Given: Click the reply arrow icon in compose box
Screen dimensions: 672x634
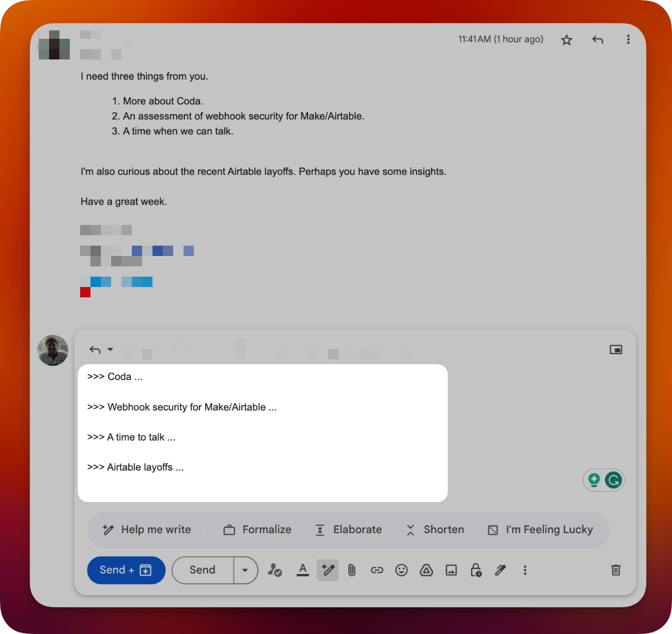Looking at the screenshot, I should (x=95, y=350).
